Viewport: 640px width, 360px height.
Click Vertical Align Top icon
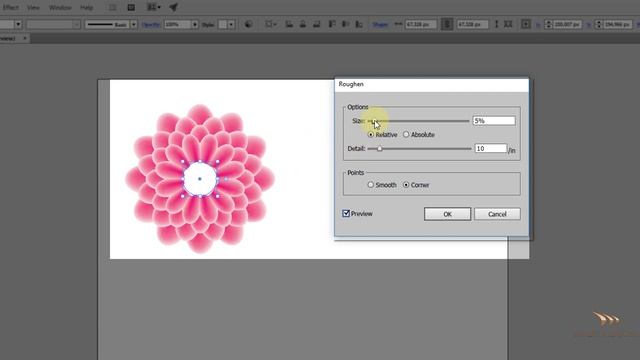coord(332,24)
